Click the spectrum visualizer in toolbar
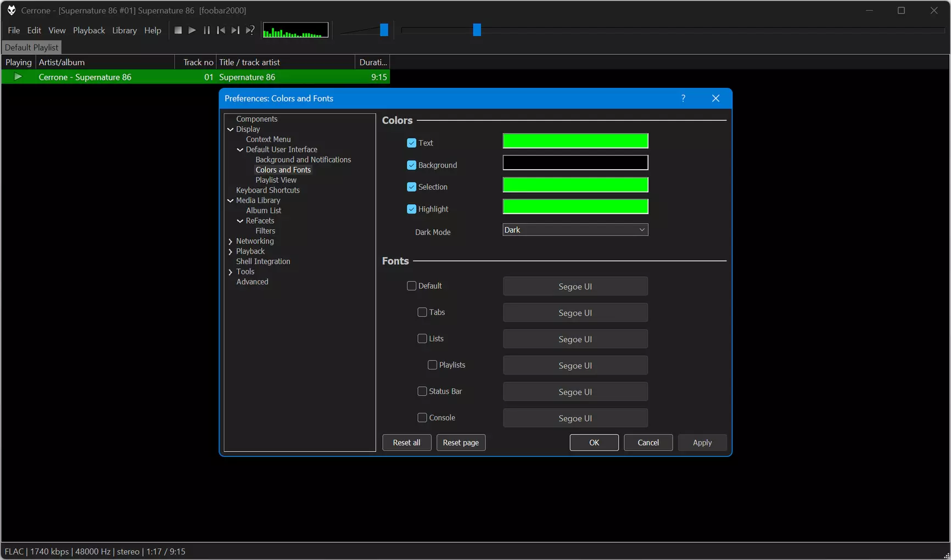The image size is (951, 560). (x=295, y=30)
